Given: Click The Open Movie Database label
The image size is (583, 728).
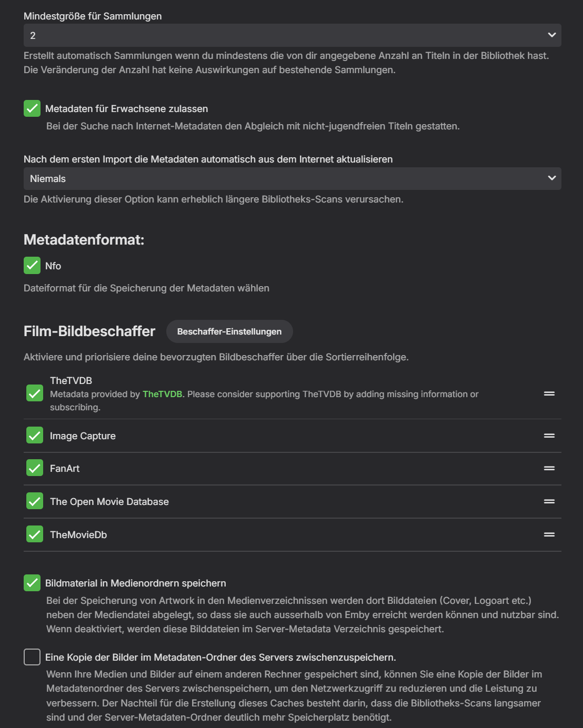Looking at the screenshot, I should (x=109, y=502).
